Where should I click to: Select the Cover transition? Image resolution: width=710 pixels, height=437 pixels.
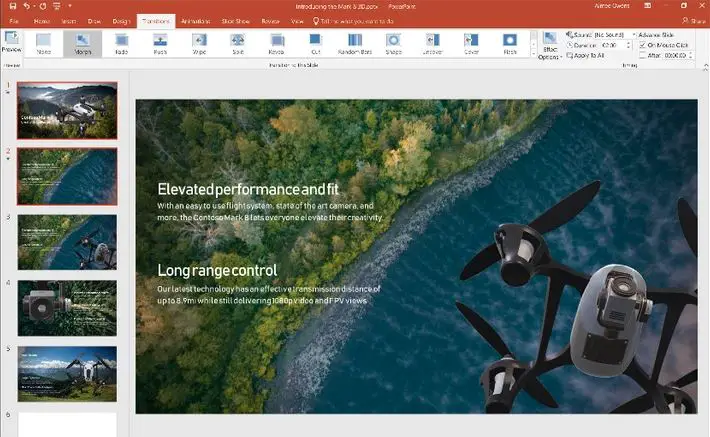[471, 44]
